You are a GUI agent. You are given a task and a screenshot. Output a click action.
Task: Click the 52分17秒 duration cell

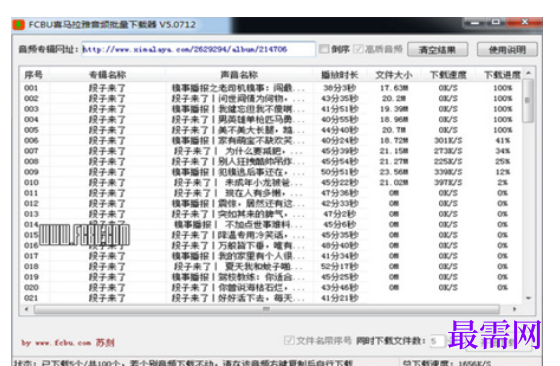[x=340, y=266]
